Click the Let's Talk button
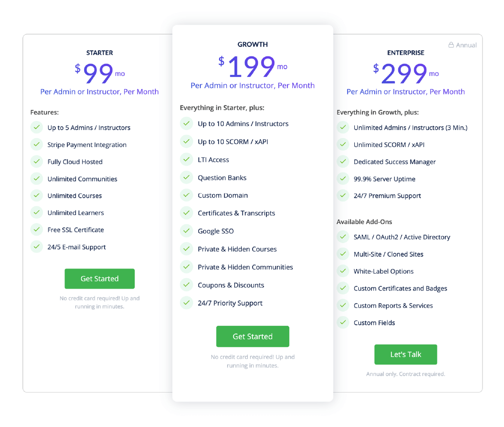 pos(405,354)
